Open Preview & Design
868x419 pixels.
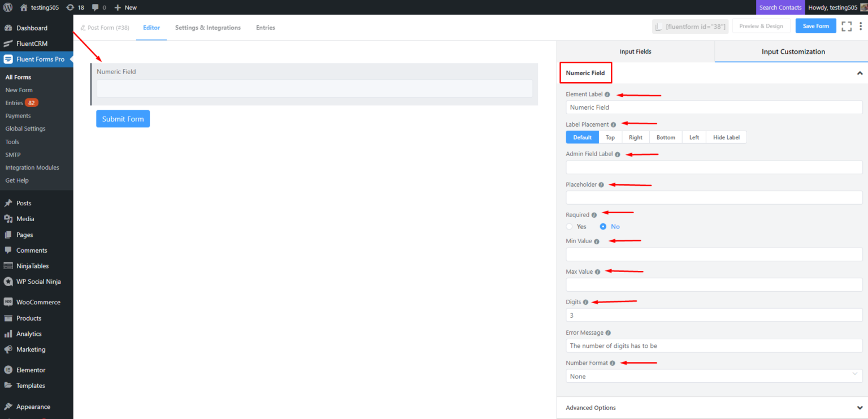[761, 25]
